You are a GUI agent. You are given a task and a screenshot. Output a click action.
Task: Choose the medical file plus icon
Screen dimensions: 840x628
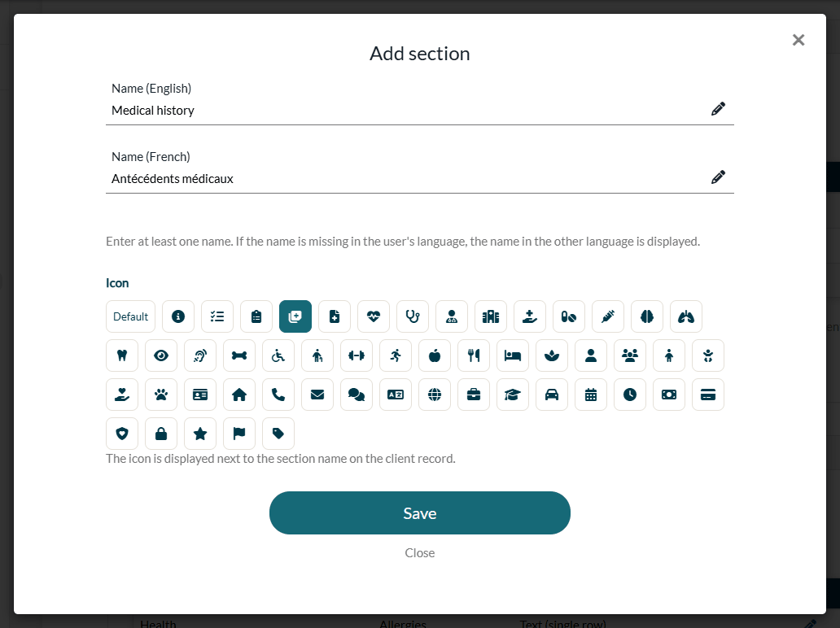point(335,316)
